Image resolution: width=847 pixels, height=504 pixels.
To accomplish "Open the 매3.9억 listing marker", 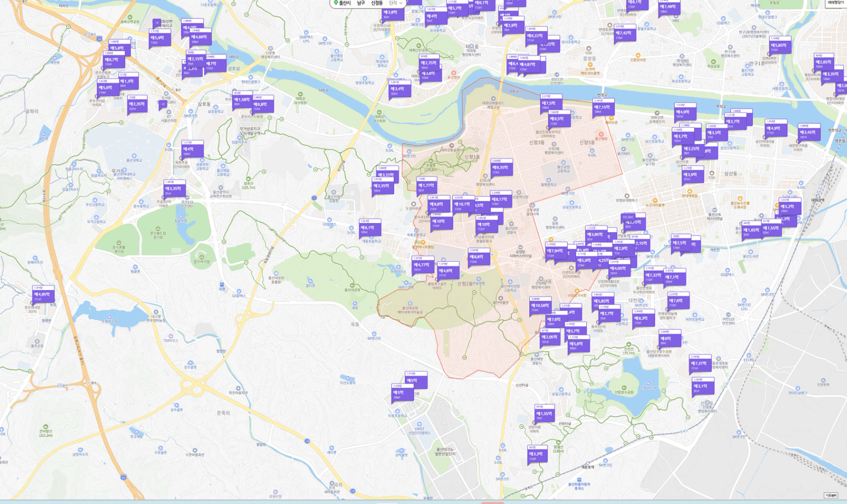I will (692, 175).
